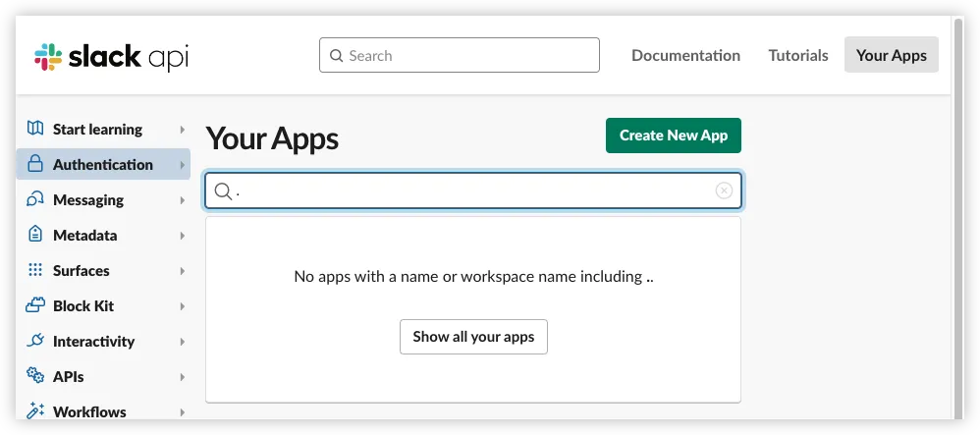Screen dimensions: 980x435
Task: Click the Workflows magic wand icon
Action: (35, 410)
